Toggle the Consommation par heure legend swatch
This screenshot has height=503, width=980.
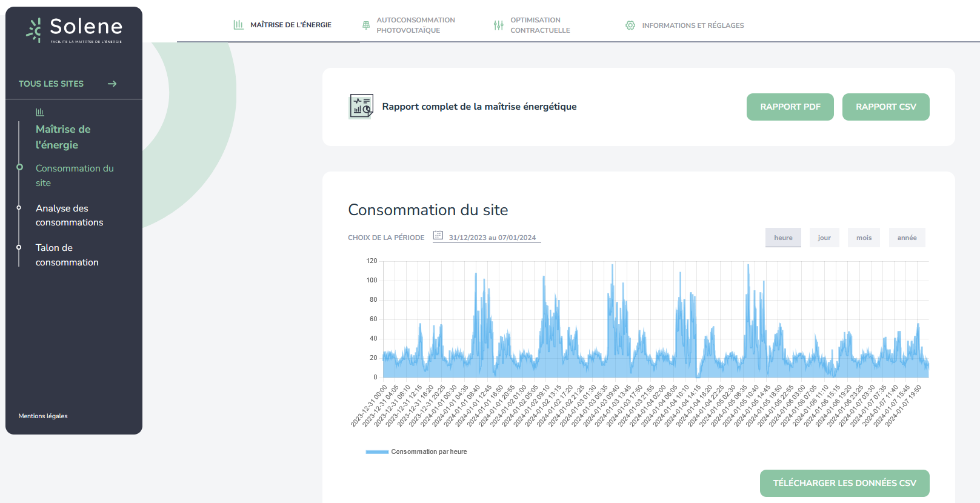[x=377, y=452]
